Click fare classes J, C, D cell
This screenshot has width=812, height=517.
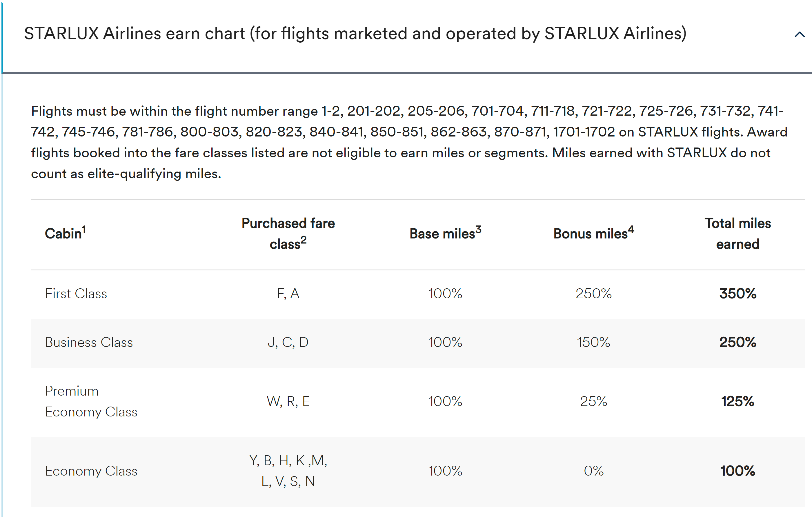pos(288,343)
